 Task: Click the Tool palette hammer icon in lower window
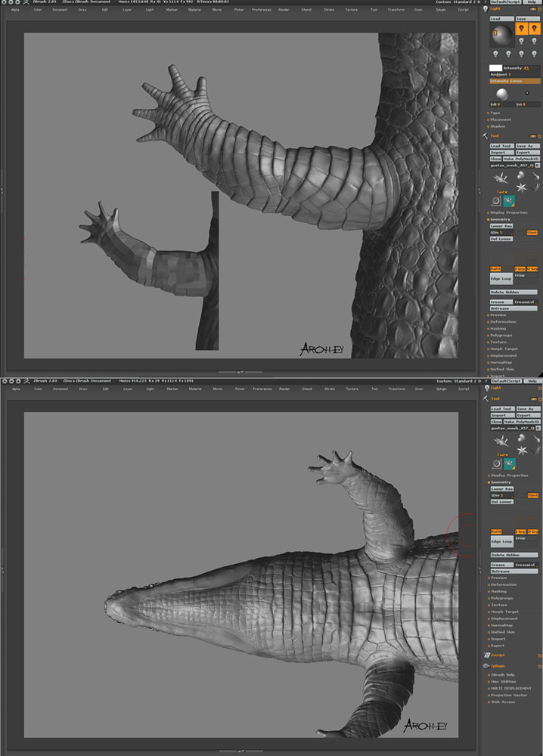[486, 398]
